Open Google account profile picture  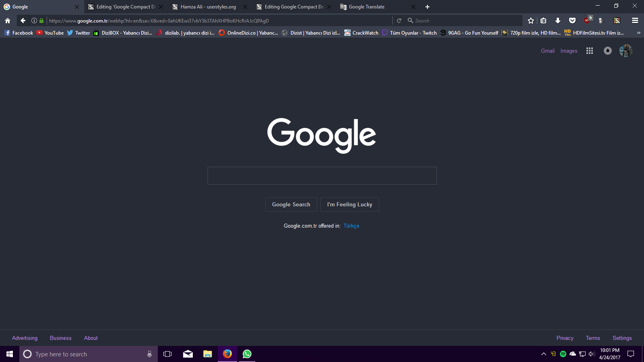[625, 51]
